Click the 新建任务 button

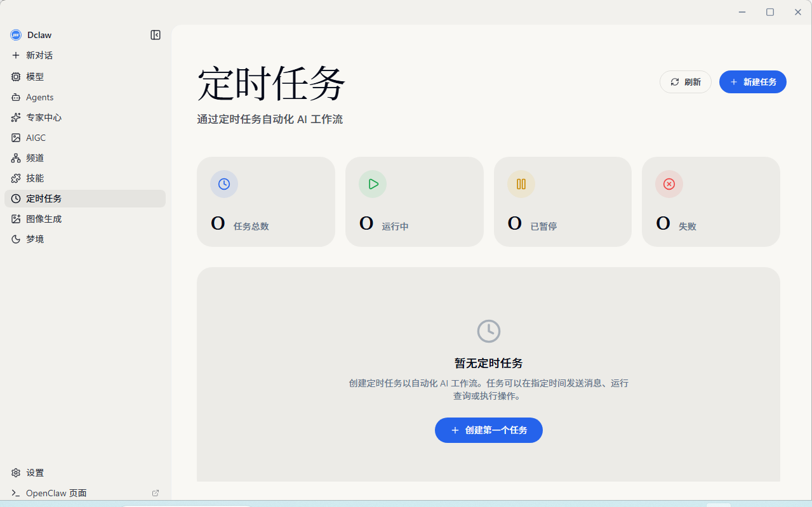click(753, 82)
